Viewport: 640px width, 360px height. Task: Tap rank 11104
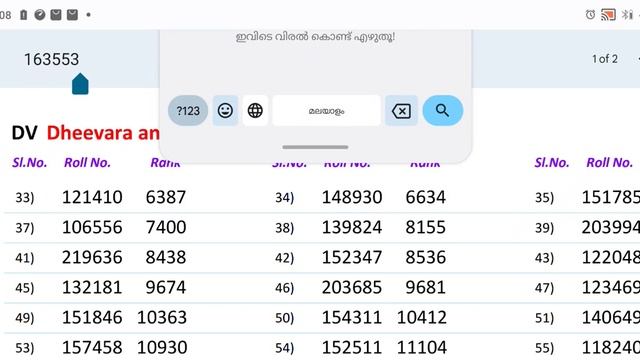(422, 347)
